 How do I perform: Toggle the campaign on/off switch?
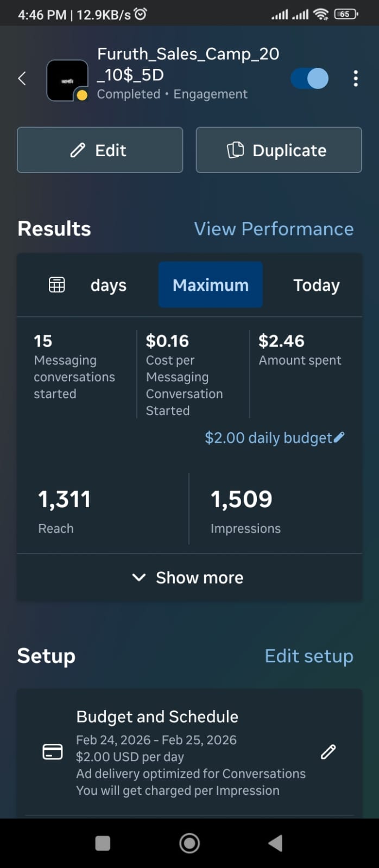pyautogui.click(x=309, y=79)
